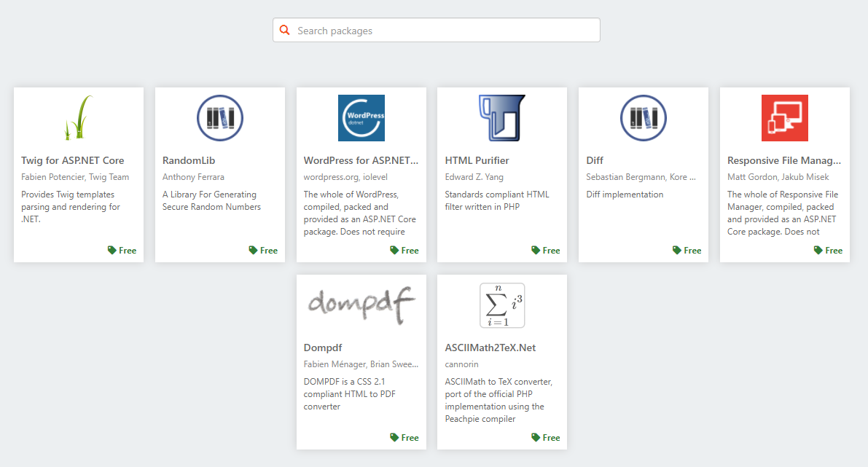Click authors 'Sebastian Bergmann, Kore ...'
The width and height of the screenshot is (868, 467).
641,177
